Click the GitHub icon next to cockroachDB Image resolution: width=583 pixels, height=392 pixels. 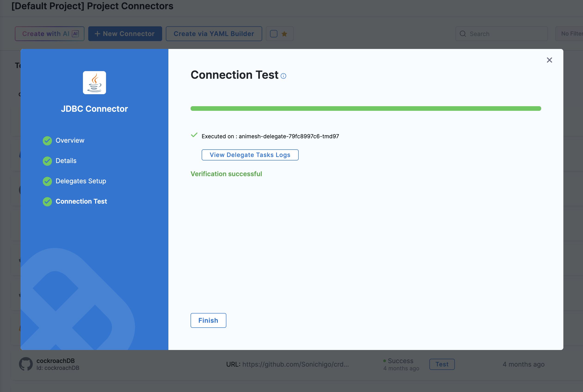tap(26, 364)
